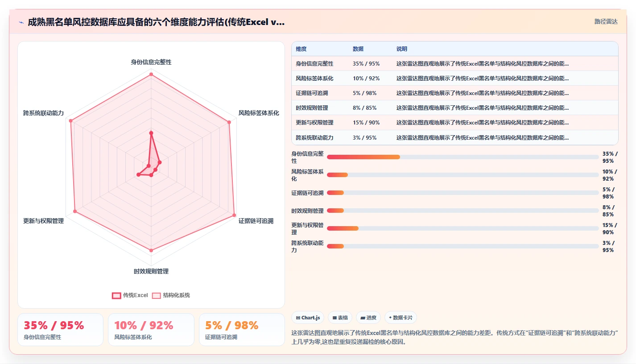
Task: Click the 风险标签体系化 radar axis label
Action: click(x=259, y=113)
